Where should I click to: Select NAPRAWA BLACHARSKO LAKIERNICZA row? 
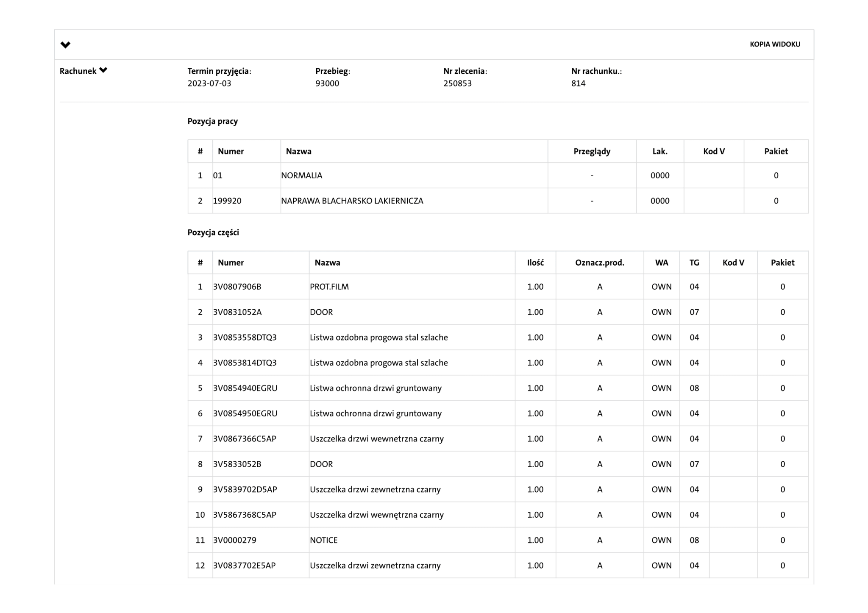pos(352,201)
